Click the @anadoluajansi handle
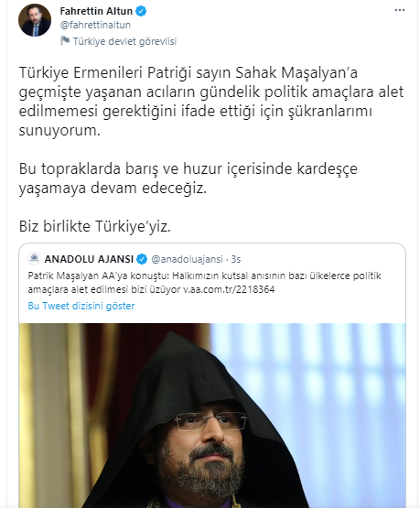Image resolution: width=420 pixels, height=508 pixels. [x=187, y=259]
